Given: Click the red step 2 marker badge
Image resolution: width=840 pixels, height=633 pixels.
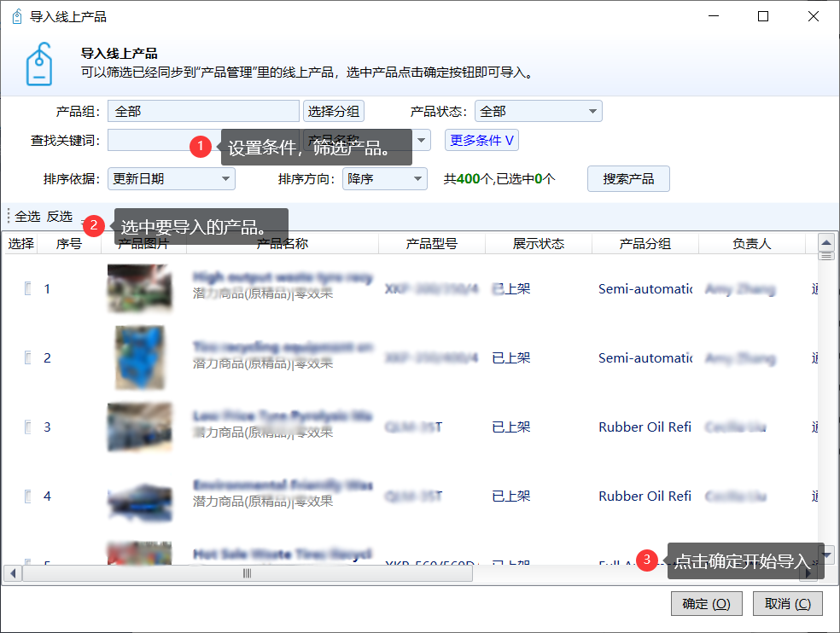Looking at the screenshot, I should pyautogui.click(x=94, y=226).
